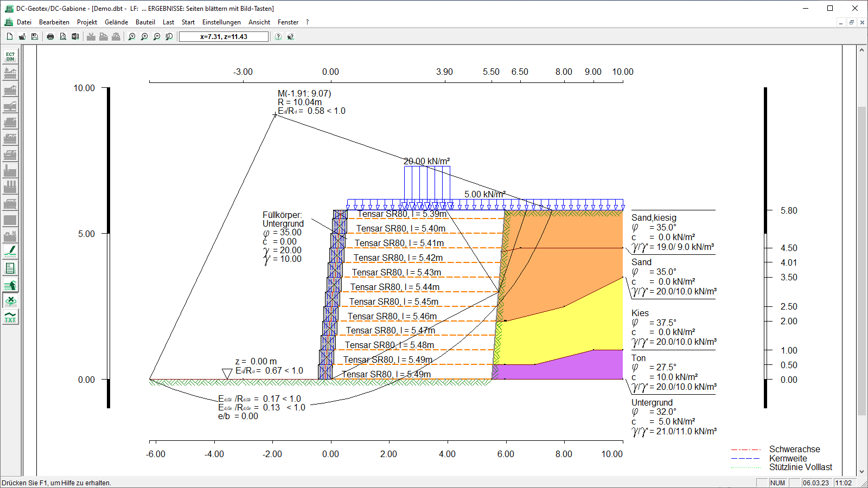Click the document list sidebar icon
Image resolution: width=868 pixels, height=488 pixels.
10,268
